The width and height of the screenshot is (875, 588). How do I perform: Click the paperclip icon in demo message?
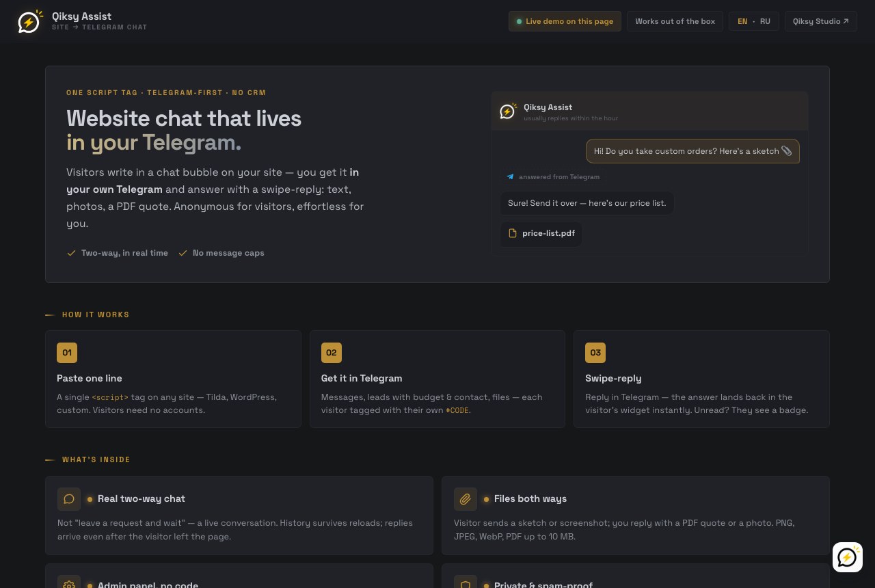pos(786,151)
